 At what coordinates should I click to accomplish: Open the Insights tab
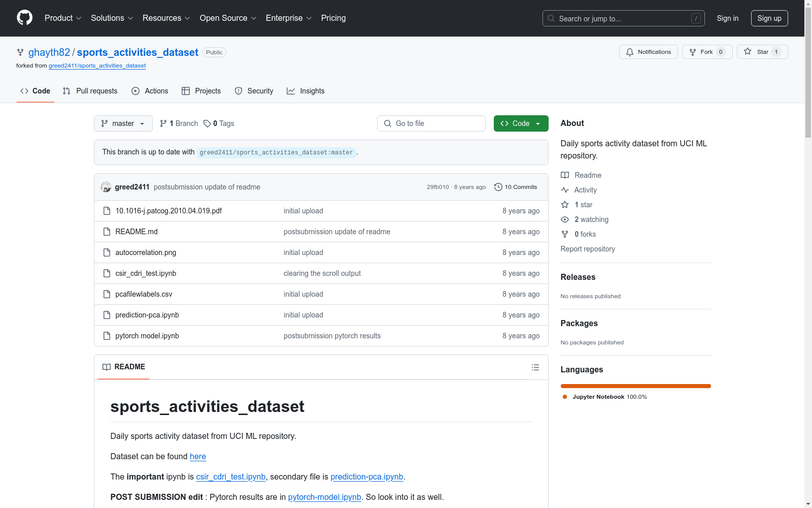pyautogui.click(x=306, y=91)
